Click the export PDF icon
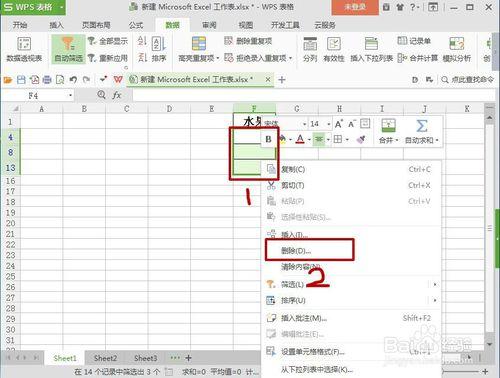 coord(34,80)
